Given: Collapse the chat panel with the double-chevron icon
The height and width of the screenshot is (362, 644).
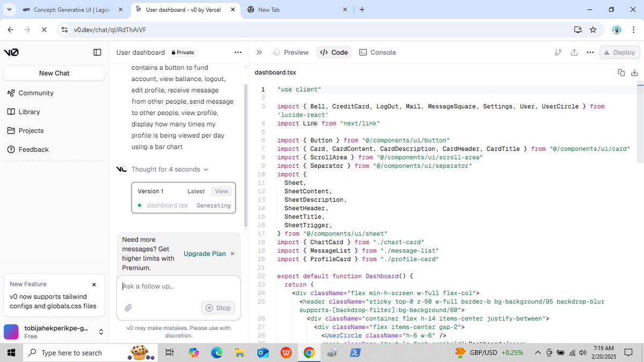Looking at the screenshot, I should pos(259,52).
